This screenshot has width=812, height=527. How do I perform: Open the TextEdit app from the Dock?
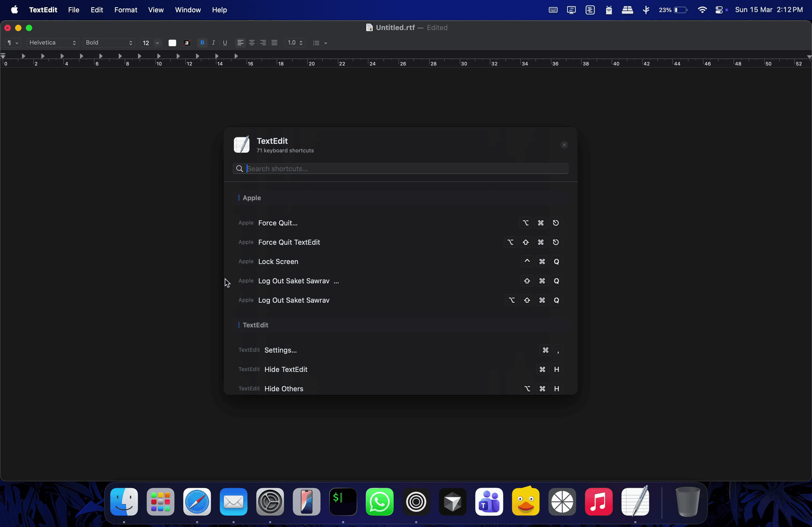636,502
